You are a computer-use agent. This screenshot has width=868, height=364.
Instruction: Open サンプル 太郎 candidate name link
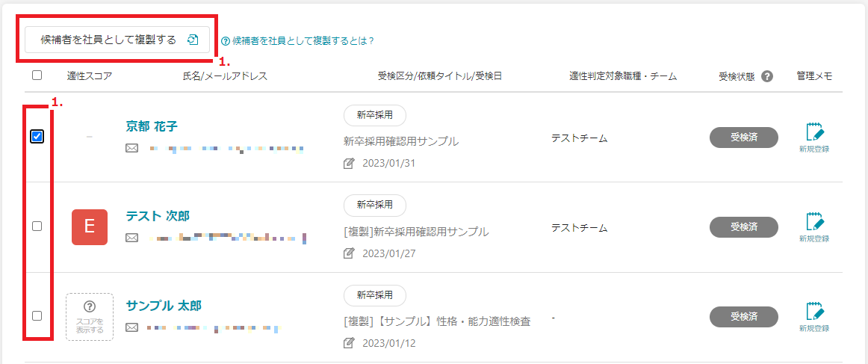coord(164,306)
